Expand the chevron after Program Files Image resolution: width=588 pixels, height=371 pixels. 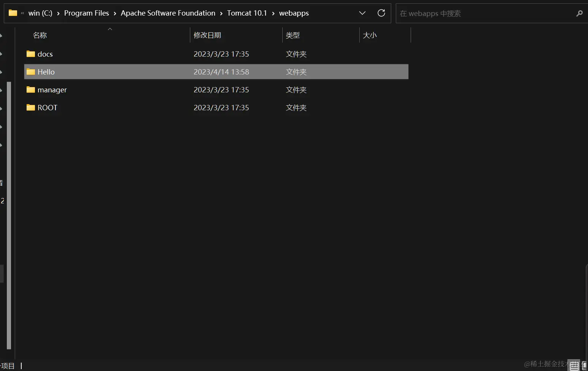(115, 13)
